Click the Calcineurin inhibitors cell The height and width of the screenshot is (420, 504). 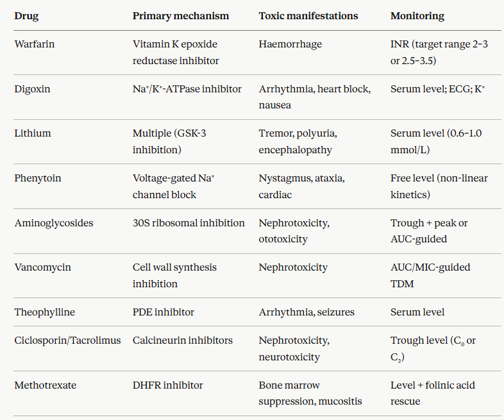(182, 340)
